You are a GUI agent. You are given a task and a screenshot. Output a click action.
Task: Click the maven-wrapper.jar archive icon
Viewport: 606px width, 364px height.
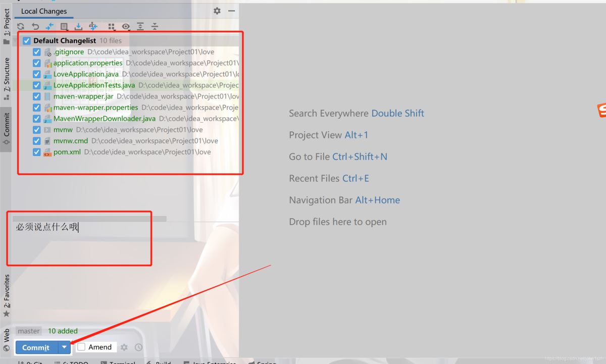47,96
